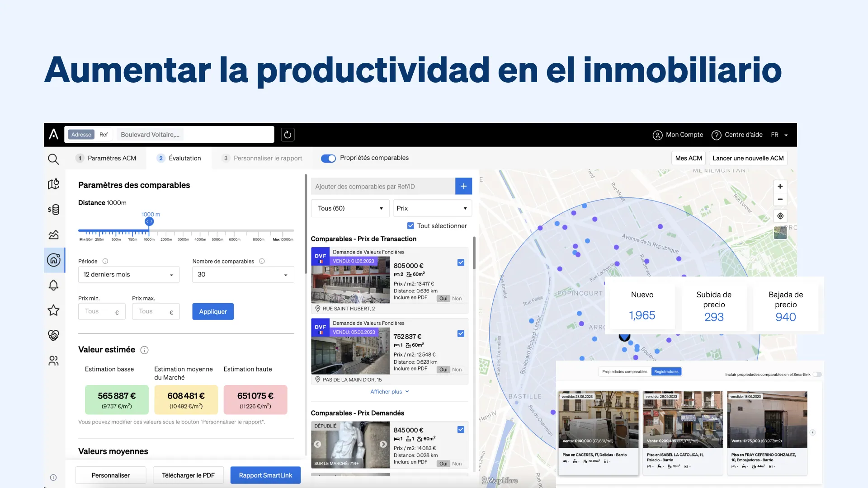Click the Appliquer button

pos(213,312)
